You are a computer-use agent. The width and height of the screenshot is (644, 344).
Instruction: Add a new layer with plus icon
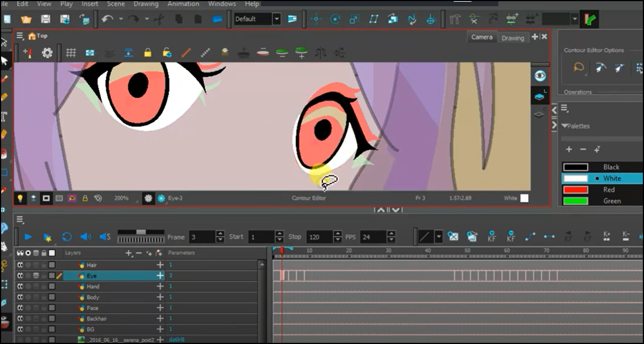pos(129,254)
